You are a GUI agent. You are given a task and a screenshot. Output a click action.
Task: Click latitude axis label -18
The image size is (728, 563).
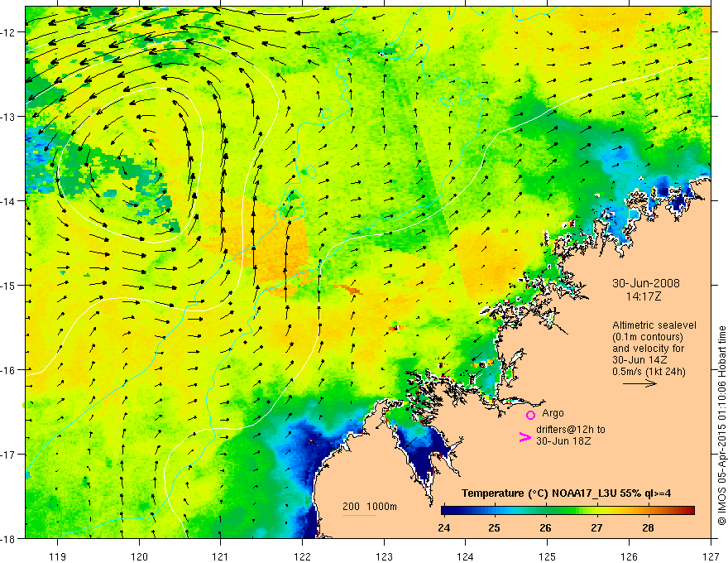pos(9,538)
